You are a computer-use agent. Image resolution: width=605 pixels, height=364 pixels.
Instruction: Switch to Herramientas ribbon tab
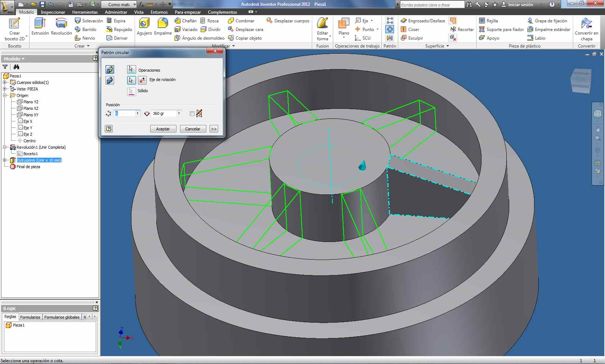point(85,12)
